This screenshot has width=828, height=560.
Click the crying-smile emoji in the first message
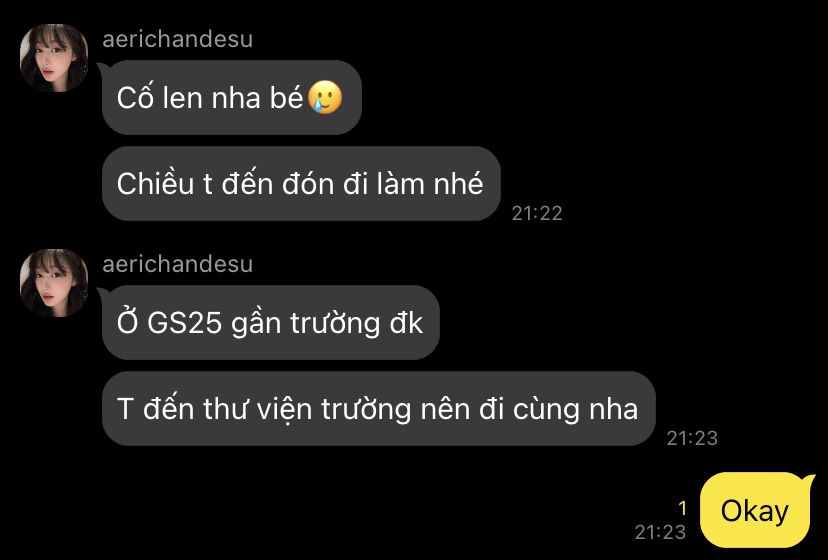[x=325, y=98]
